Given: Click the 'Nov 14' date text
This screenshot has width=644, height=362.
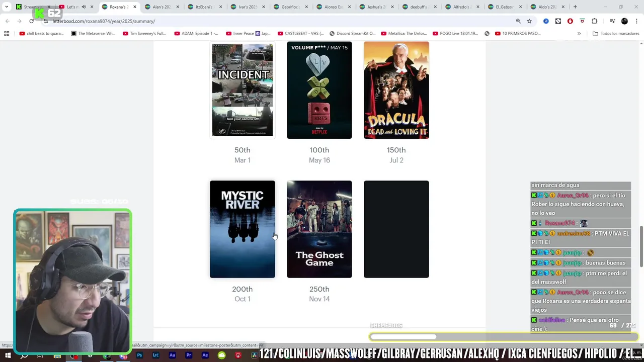Looking at the screenshot, I should tap(319, 299).
